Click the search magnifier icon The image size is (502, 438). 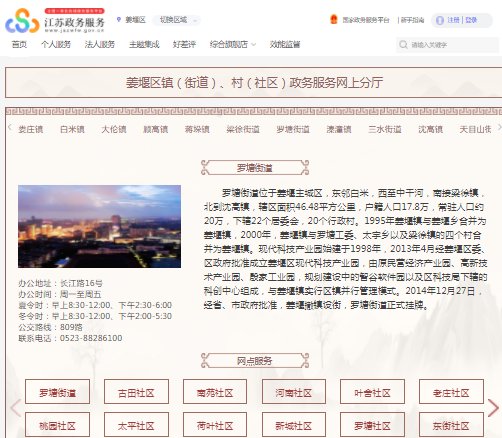[403, 45]
